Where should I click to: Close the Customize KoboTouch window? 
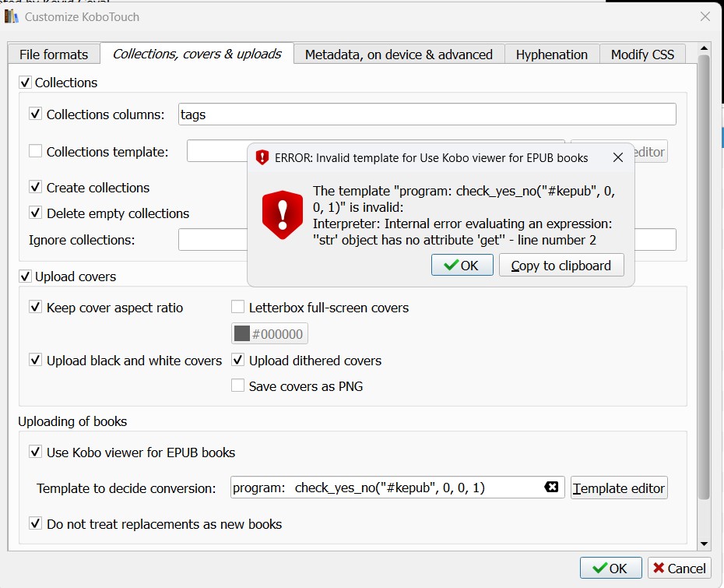705,16
